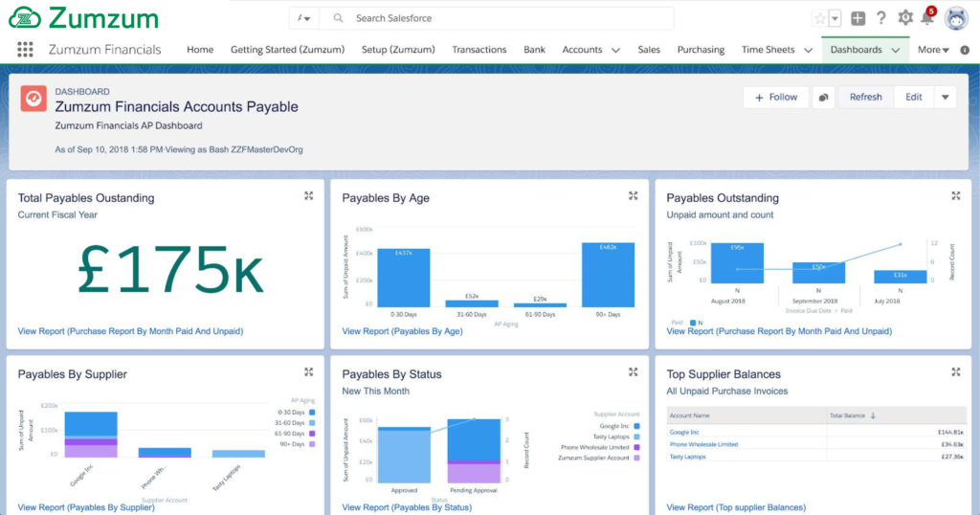Switch to the Bank tab

534,50
